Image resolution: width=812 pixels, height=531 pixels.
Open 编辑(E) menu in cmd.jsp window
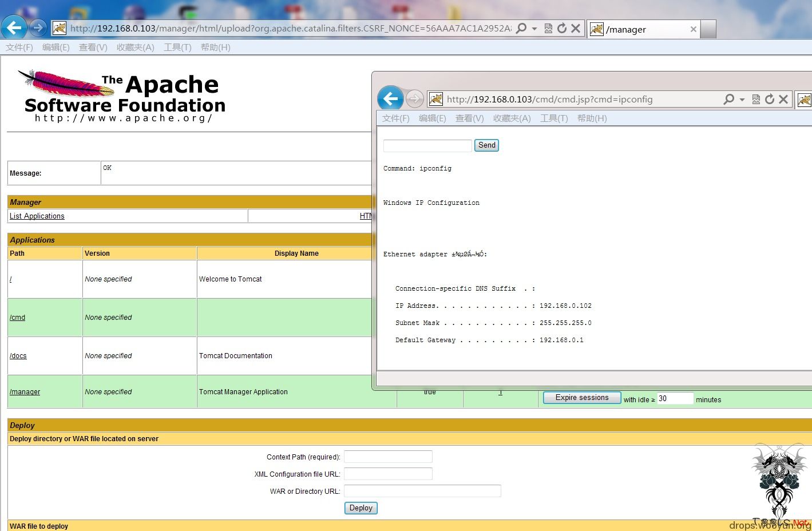coord(433,118)
